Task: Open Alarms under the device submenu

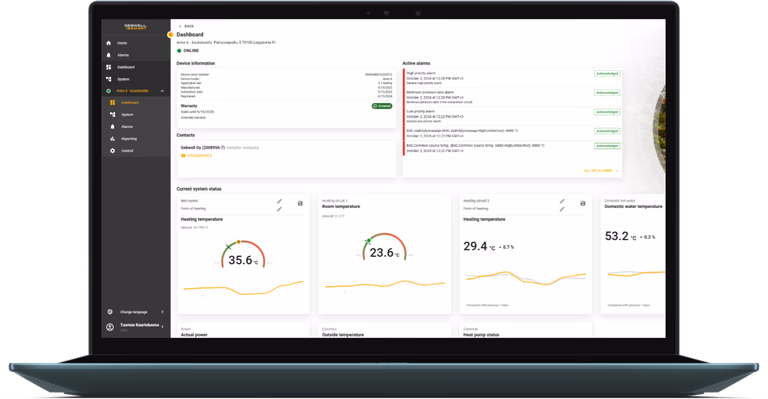Action: pos(127,127)
